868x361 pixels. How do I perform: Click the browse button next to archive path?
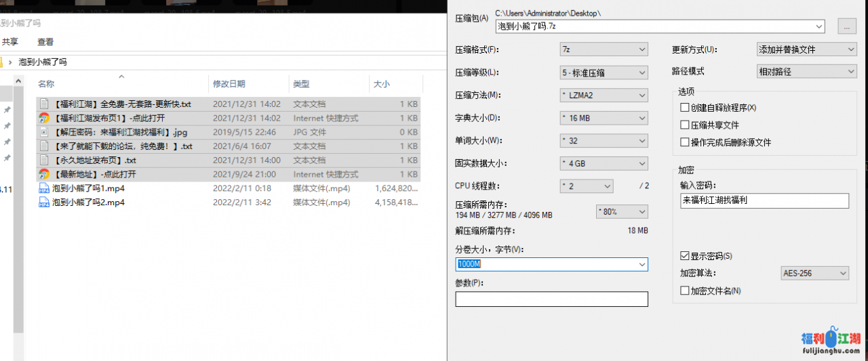pyautogui.click(x=846, y=27)
